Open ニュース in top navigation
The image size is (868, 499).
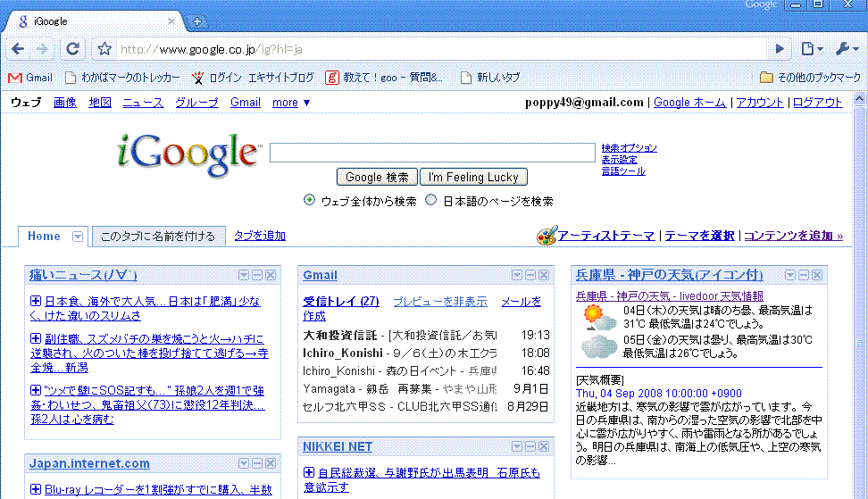point(143,103)
